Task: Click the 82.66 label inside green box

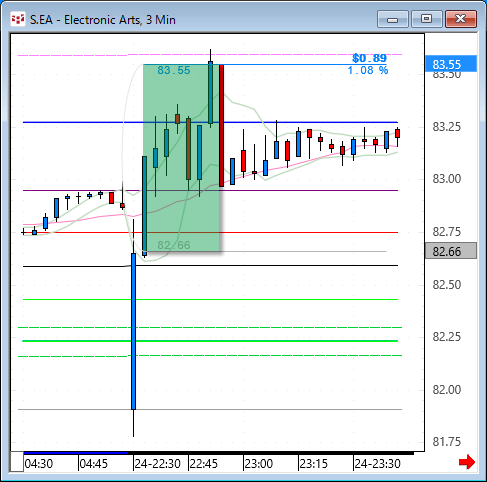Action: tap(174, 245)
